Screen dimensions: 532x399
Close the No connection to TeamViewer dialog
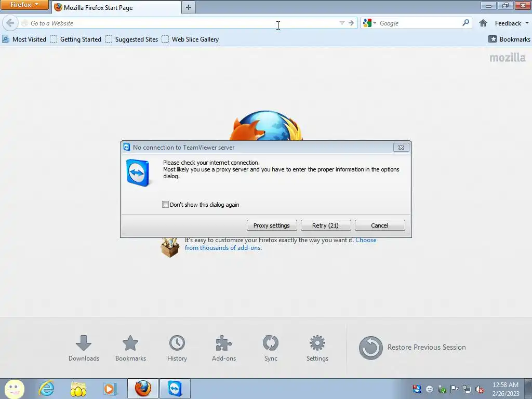pyautogui.click(x=401, y=147)
